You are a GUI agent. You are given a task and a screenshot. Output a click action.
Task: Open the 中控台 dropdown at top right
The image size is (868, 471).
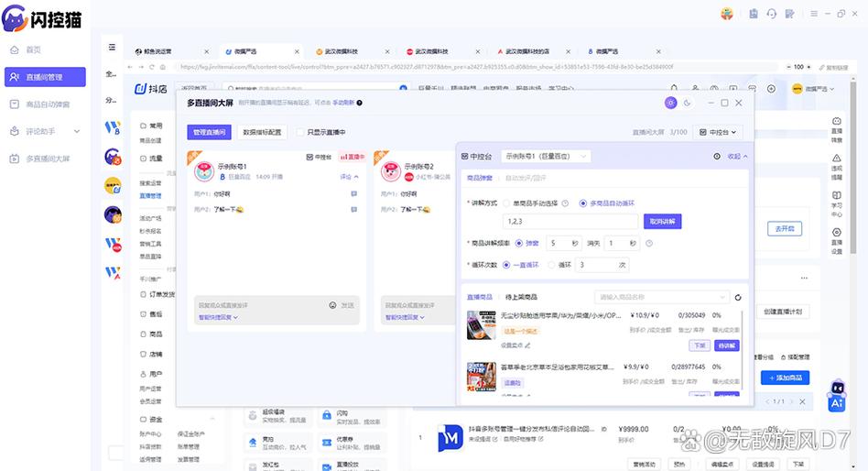click(718, 132)
